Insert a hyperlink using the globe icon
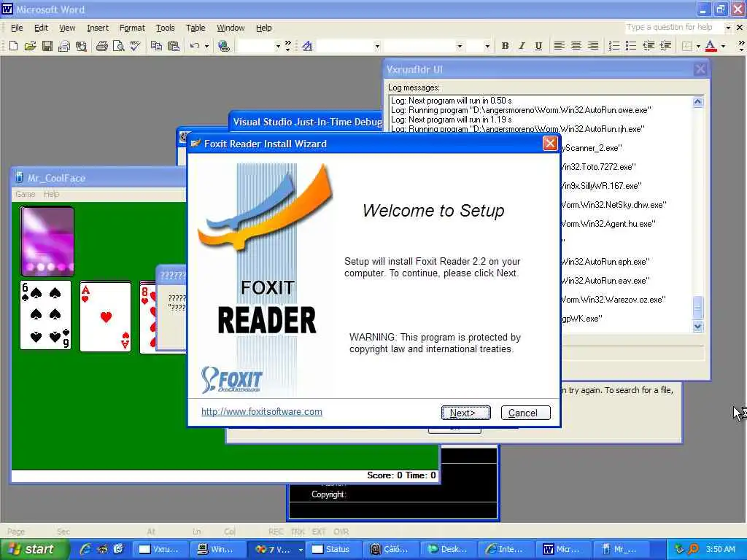The width and height of the screenshot is (747, 560). click(223, 46)
